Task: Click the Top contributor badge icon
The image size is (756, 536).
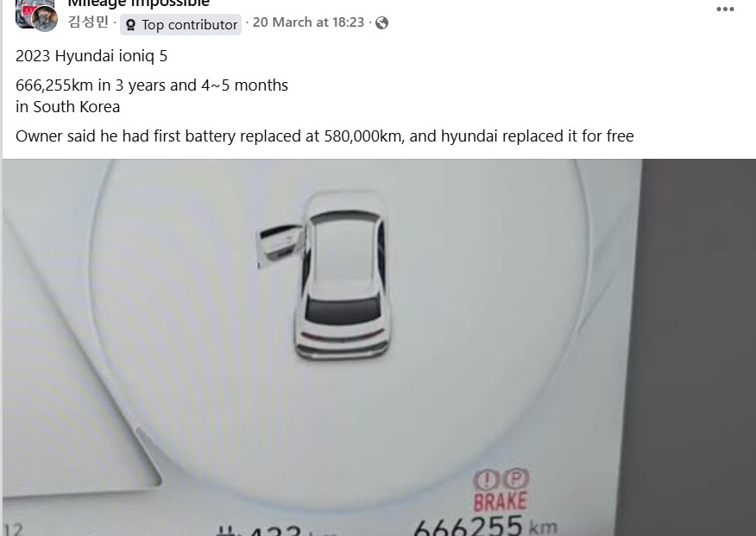Action: coord(130,24)
